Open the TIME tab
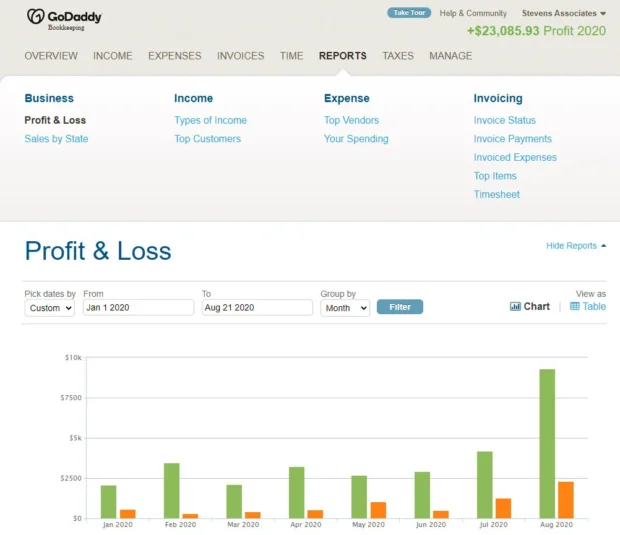Viewport: 620px width, 535px height. [x=291, y=56]
